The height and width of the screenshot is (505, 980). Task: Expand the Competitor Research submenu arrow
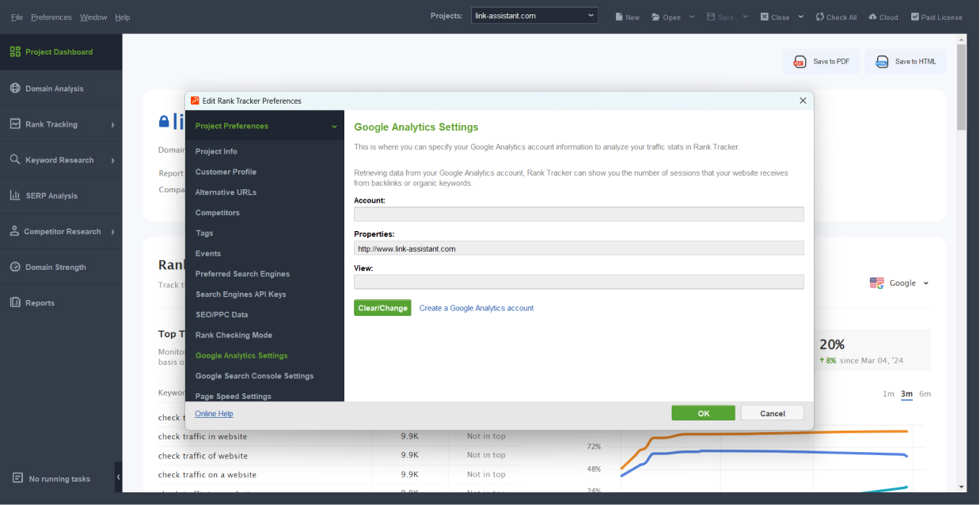pos(113,232)
